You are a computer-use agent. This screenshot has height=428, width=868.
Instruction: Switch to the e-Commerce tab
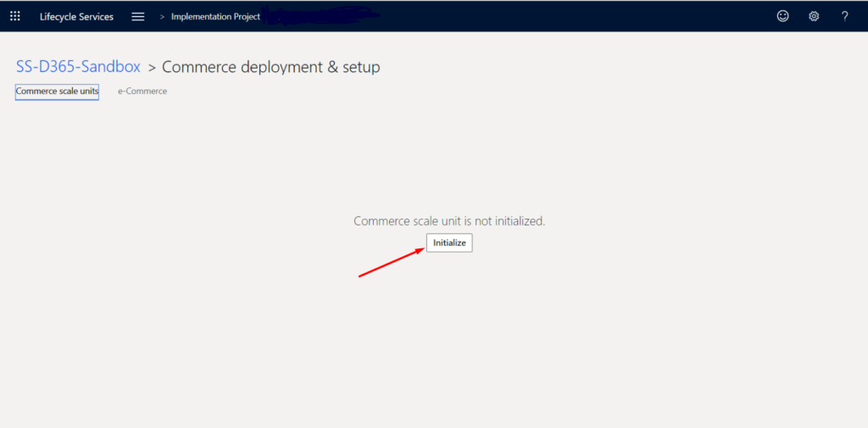point(142,92)
